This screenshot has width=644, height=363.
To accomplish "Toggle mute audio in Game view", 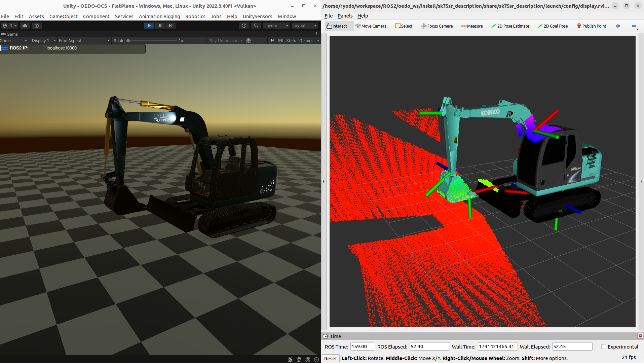I will tap(271, 40).
